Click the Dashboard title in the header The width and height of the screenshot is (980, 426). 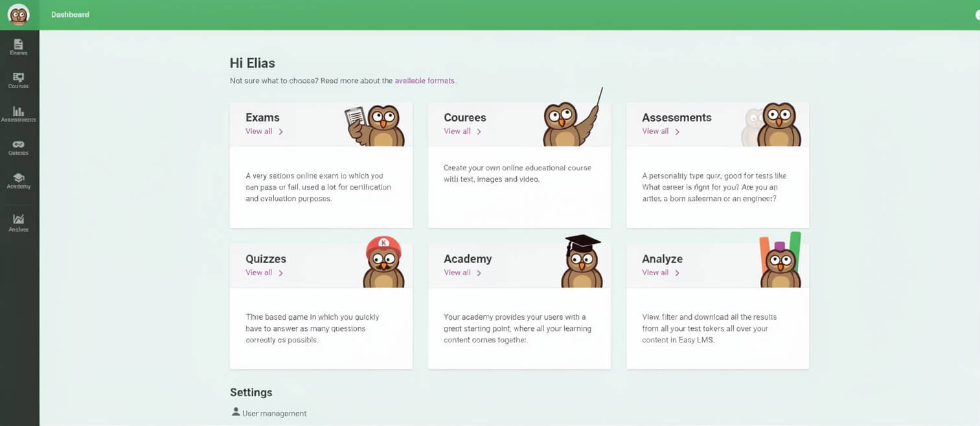click(70, 14)
